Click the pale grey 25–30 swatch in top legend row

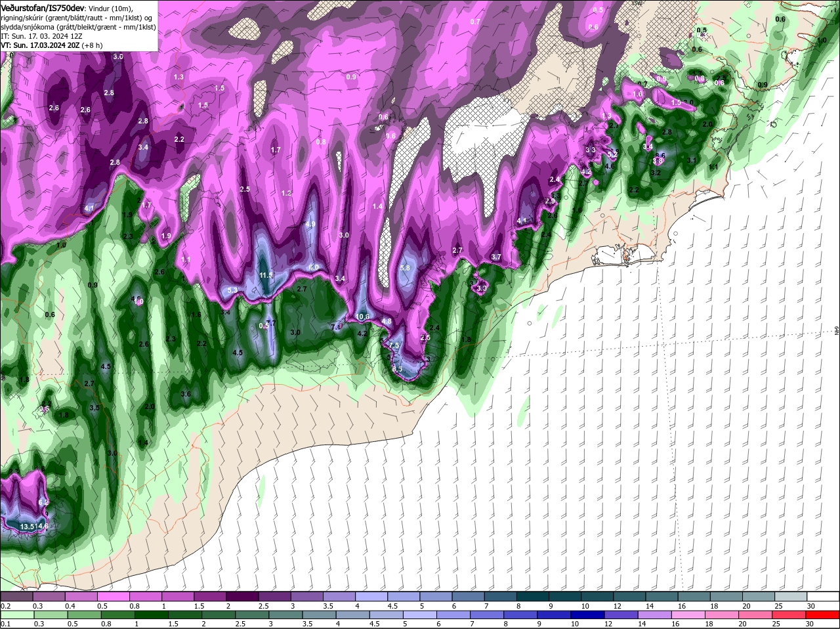click(x=791, y=597)
